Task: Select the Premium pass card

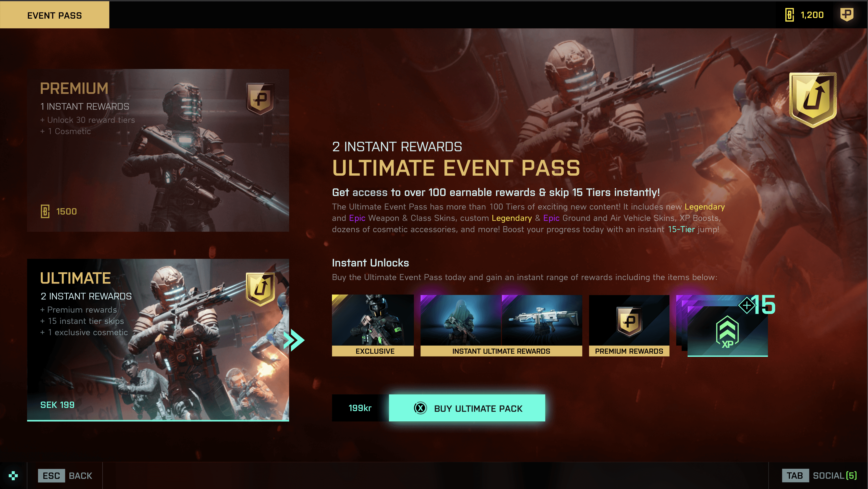Action: [x=158, y=150]
